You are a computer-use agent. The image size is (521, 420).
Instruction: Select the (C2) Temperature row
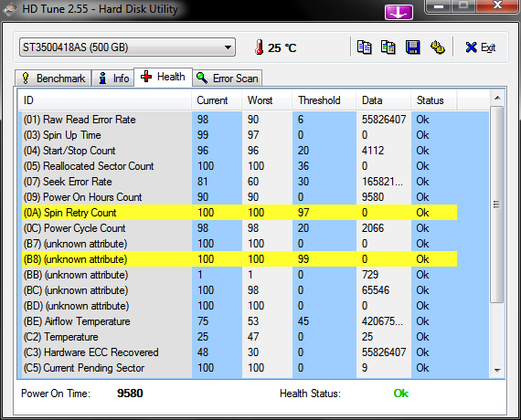(x=240, y=337)
